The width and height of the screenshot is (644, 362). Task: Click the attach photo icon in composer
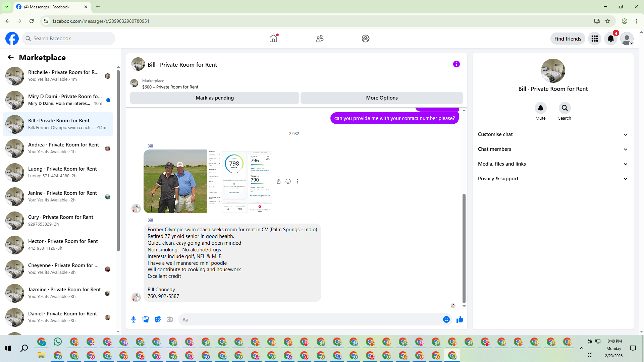click(x=146, y=319)
